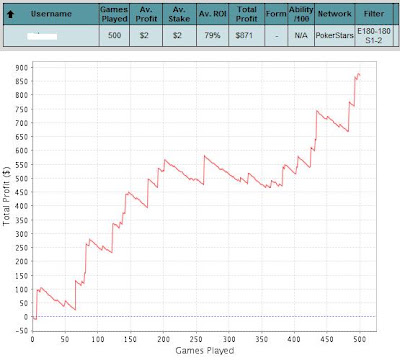Click the Form column header
The image size is (400, 363).
point(276,14)
